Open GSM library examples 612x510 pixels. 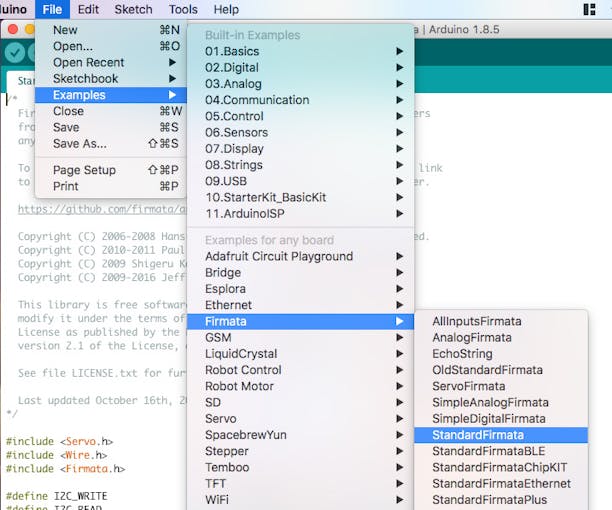[301, 338]
